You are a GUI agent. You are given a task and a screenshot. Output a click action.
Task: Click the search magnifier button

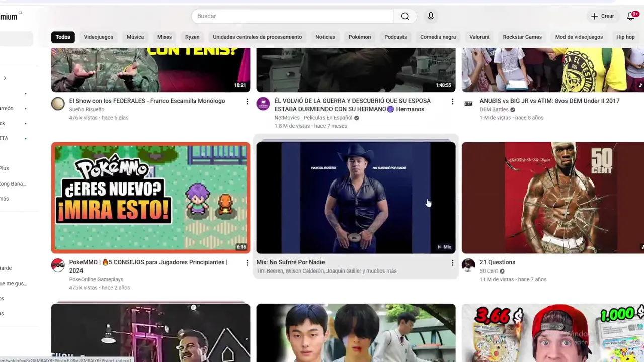click(405, 16)
